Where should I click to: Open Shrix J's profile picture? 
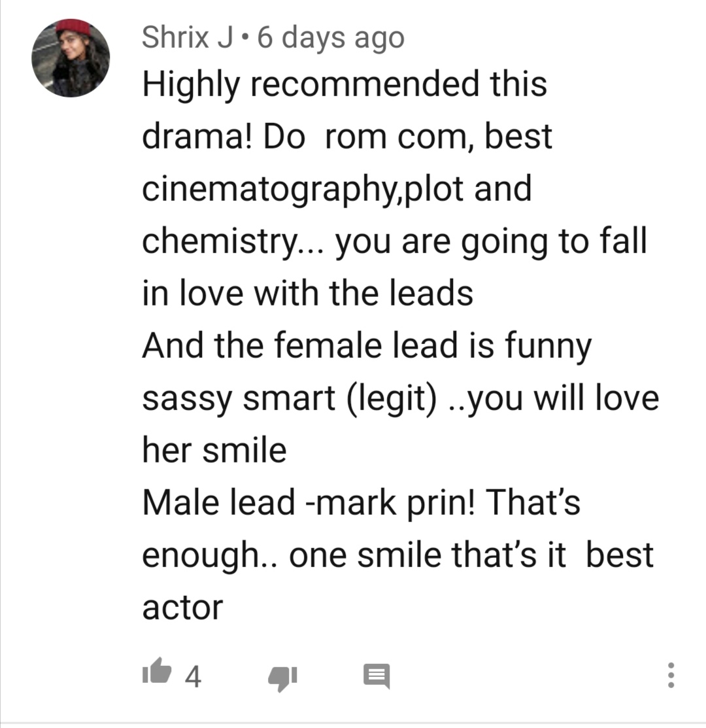click(x=71, y=58)
